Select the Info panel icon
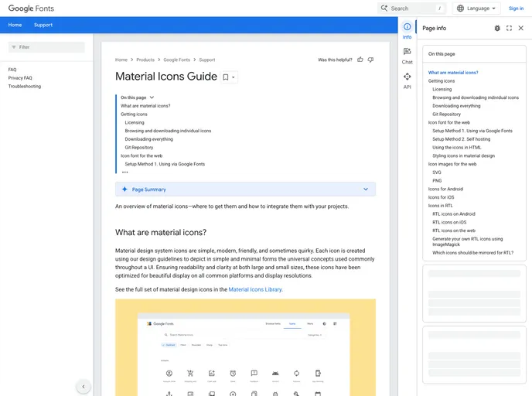Image resolution: width=532 pixels, height=396 pixels. tap(408, 30)
